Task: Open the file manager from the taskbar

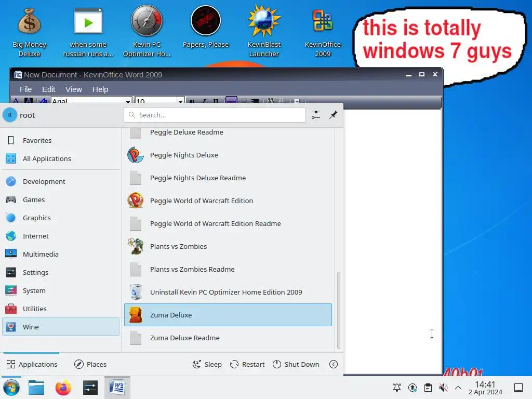Action: 36,388
